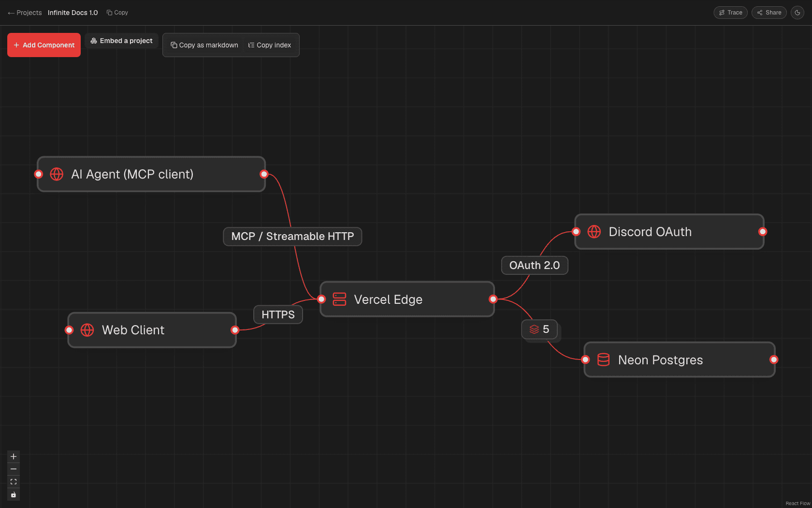Select the Vercel Edge node
This screenshot has height=508, width=812.
(x=407, y=299)
